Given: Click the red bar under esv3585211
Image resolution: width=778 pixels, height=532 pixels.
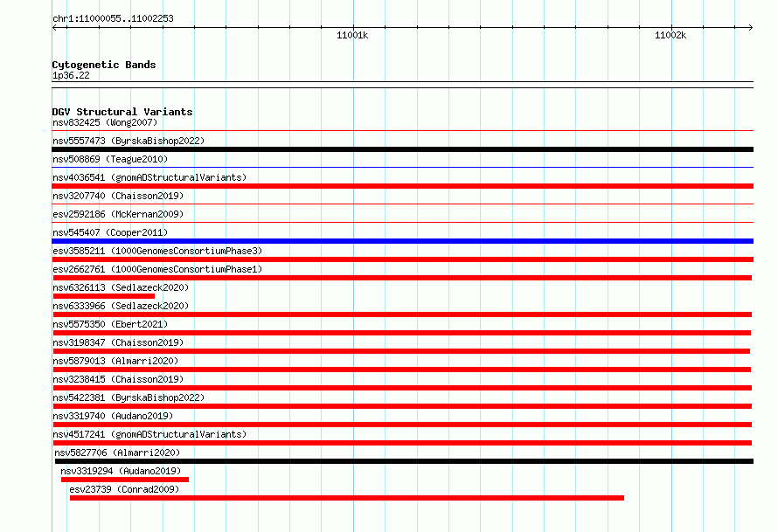Looking at the screenshot, I should [x=402, y=259].
